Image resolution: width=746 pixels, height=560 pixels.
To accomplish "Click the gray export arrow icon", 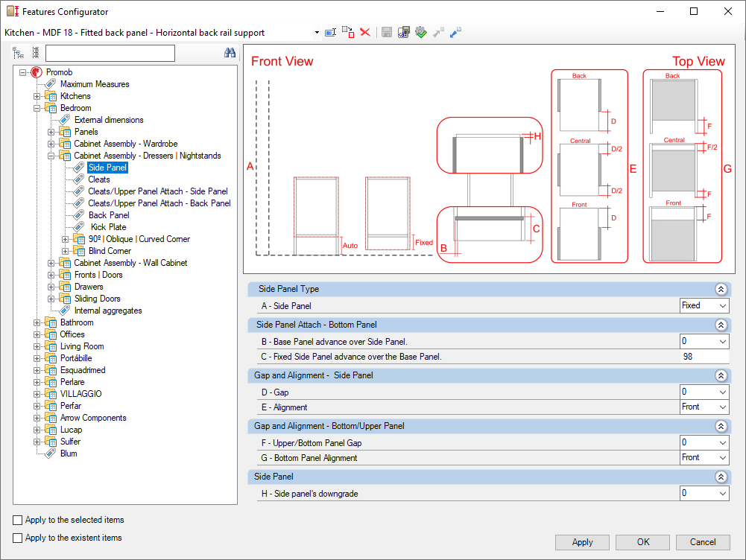I will coord(438,32).
